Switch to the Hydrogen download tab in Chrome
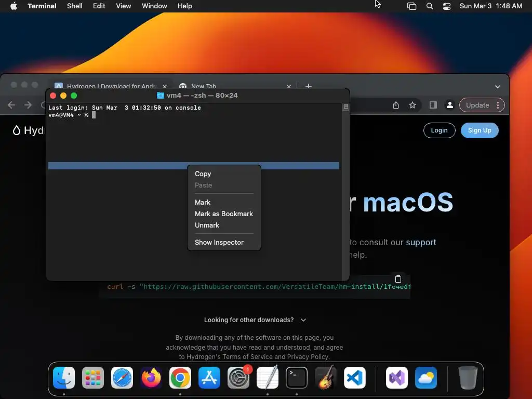The height and width of the screenshot is (399, 532). tap(110, 86)
